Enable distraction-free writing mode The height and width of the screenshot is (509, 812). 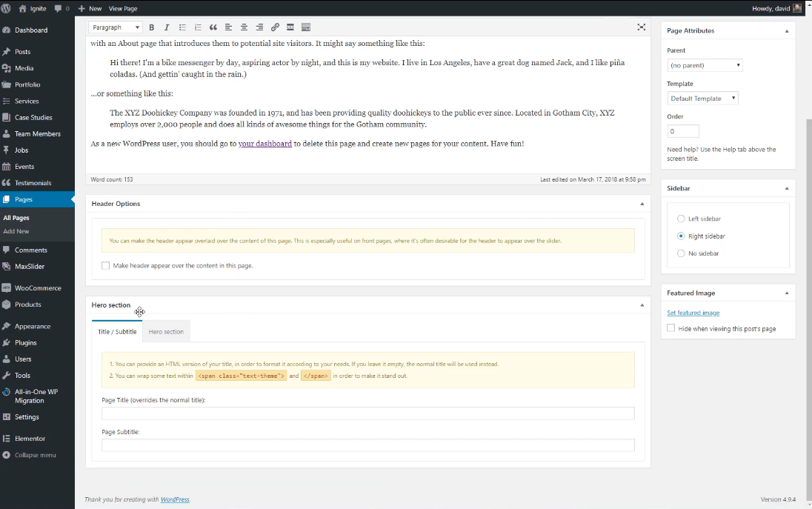[641, 27]
